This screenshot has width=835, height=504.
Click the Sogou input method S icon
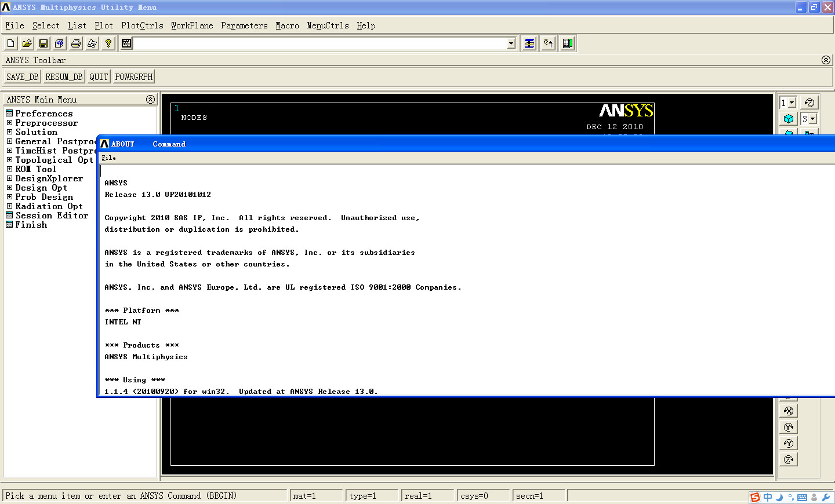point(755,497)
